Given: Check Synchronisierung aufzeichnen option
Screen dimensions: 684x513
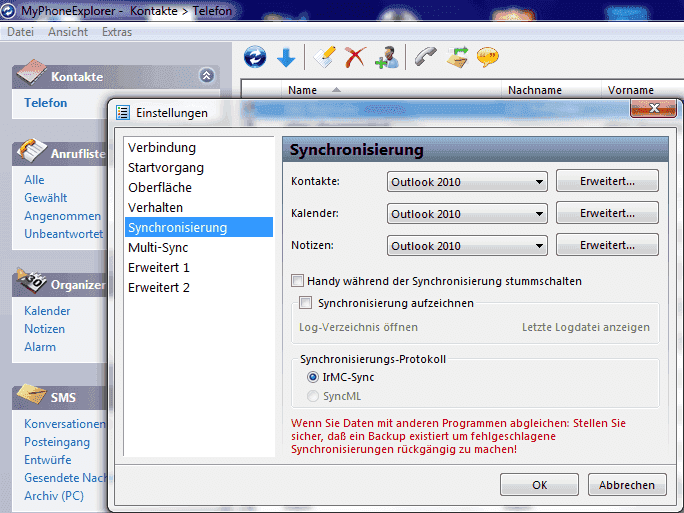Looking at the screenshot, I should click(305, 302).
